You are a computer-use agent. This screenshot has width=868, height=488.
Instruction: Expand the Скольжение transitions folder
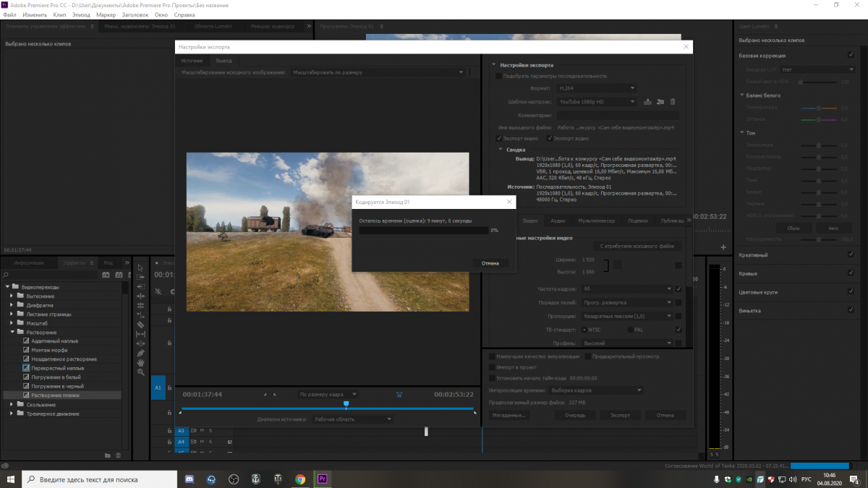[x=12, y=405]
